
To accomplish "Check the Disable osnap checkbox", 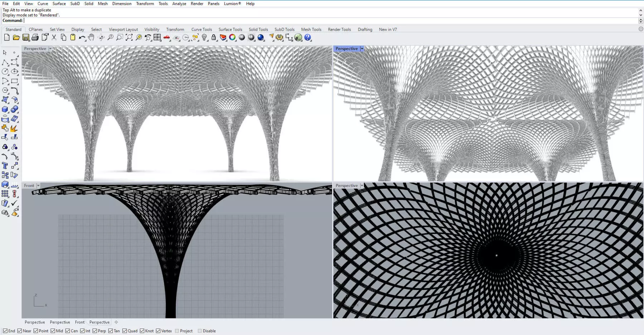I will 200,331.
